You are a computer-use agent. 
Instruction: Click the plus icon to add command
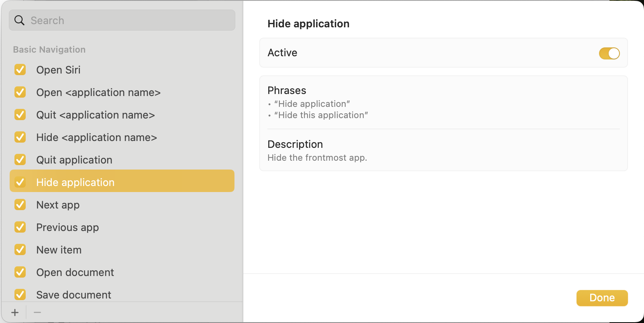[15, 313]
